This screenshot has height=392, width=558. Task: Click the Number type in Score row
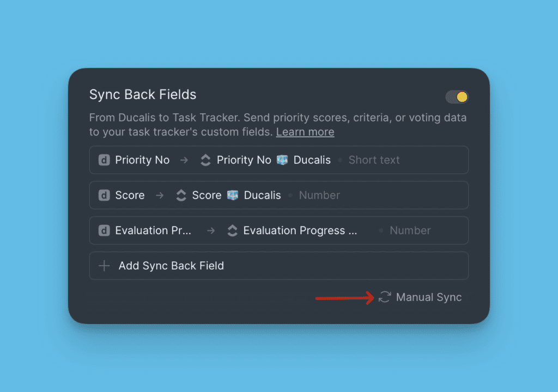[319, 195]
